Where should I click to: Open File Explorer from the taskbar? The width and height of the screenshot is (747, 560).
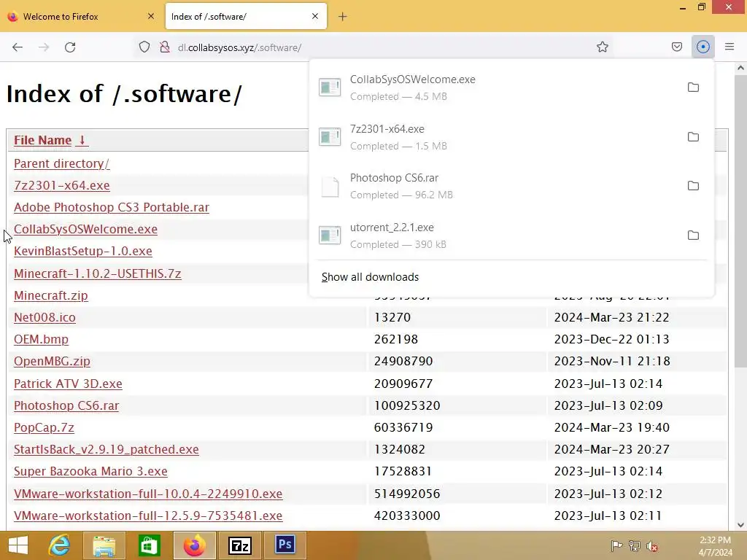click(x=104, y=545)
